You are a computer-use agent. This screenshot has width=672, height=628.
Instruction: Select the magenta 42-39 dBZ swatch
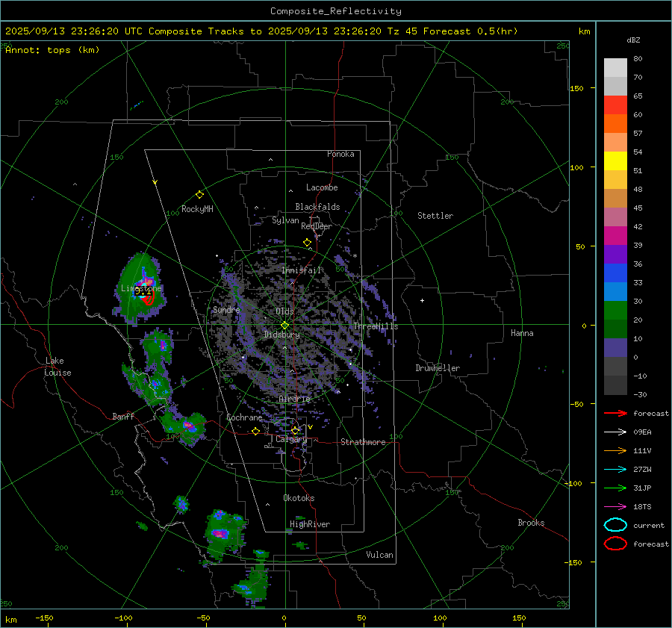(x=615, y=235)
